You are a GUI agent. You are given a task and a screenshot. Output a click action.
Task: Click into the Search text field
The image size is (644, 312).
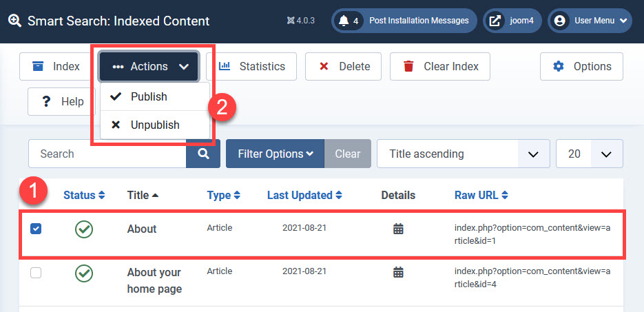tap(107, 154)
